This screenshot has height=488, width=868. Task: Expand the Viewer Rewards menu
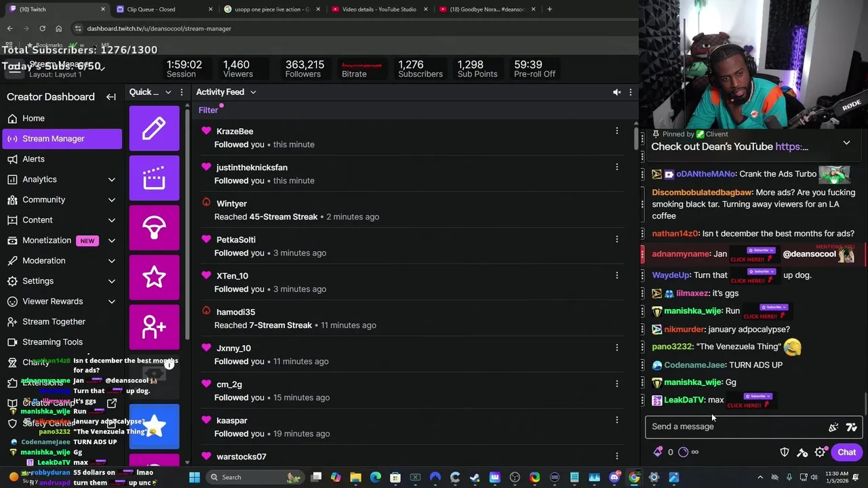coord(112,302)
